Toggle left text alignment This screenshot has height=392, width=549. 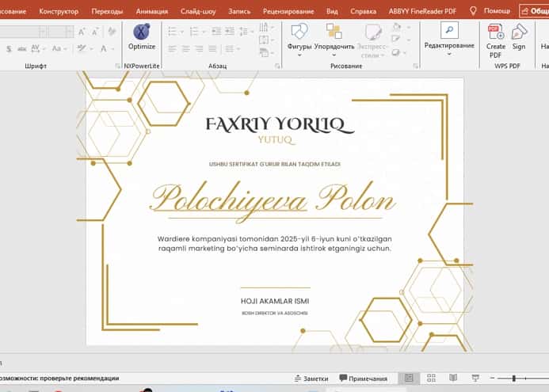coord(172,48)
